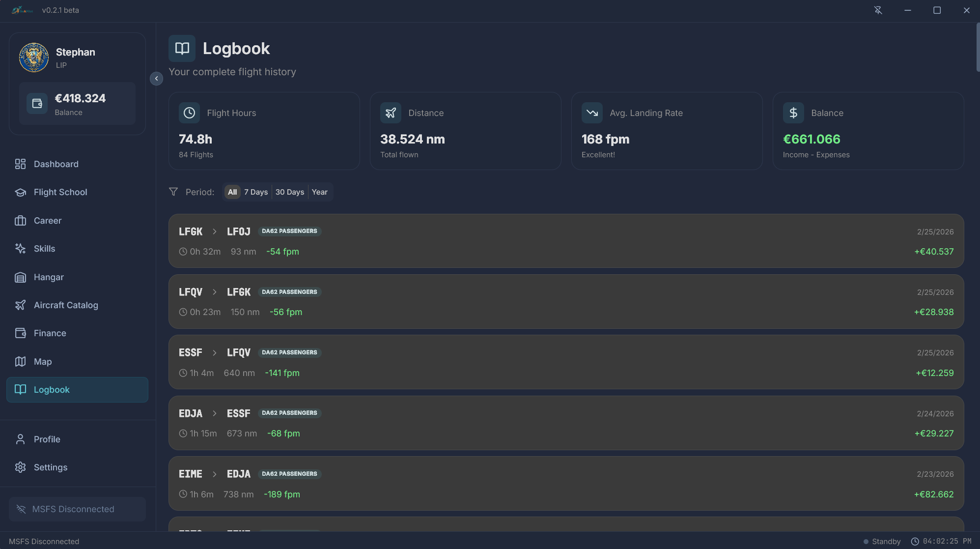Select the All period filter

(232, 192)
